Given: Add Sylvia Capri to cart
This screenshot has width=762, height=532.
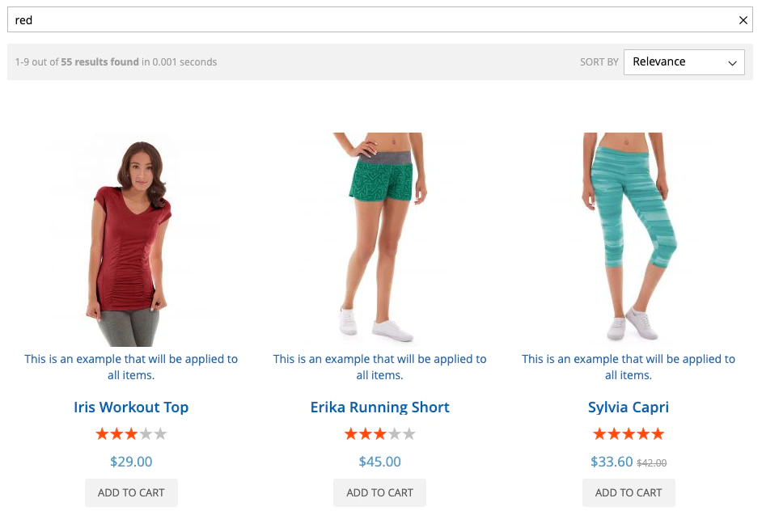Looking at the screenshot, I should [x=629, y=492].
